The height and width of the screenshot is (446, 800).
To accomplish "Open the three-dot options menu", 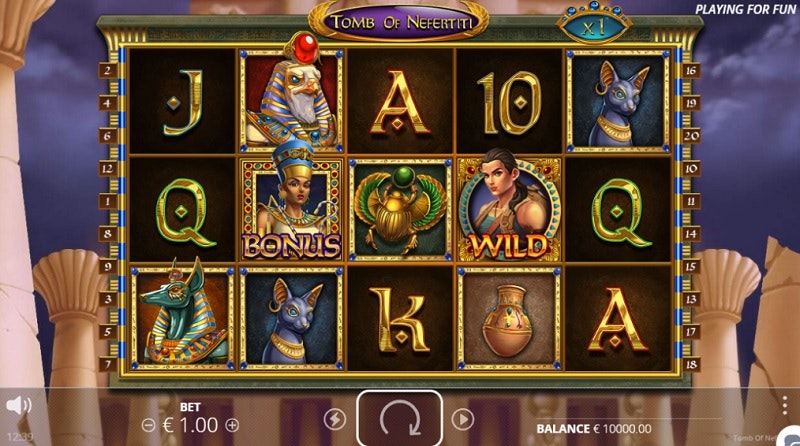I will click(785, 405).
